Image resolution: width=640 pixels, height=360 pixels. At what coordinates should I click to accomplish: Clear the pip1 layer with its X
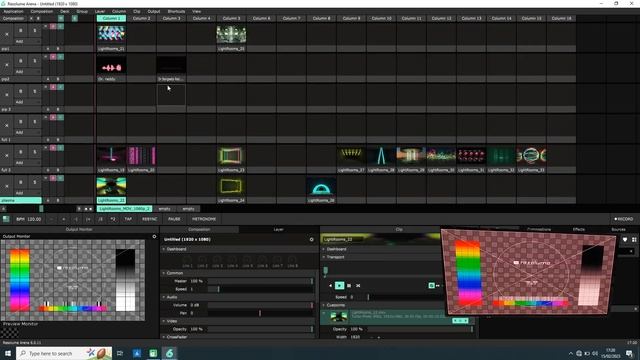click(7, 34)
